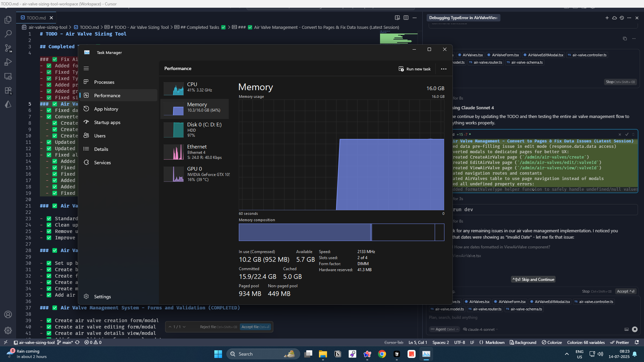Open Task Manager Settings
The width and height of the screenshot is (644, 362).
(119, 297)
